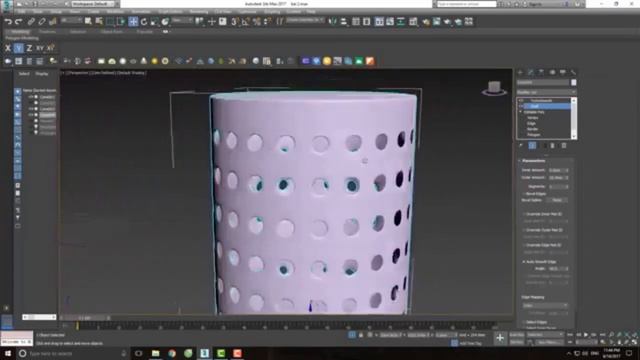Toggle the Percent Snap icon
This screenshot has width=640, height=360.
tap(256, 22)
